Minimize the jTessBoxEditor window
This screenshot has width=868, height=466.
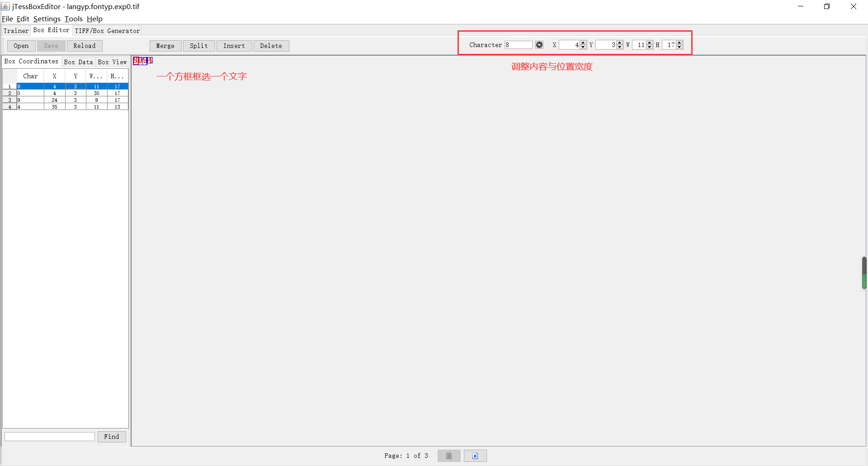801,6
